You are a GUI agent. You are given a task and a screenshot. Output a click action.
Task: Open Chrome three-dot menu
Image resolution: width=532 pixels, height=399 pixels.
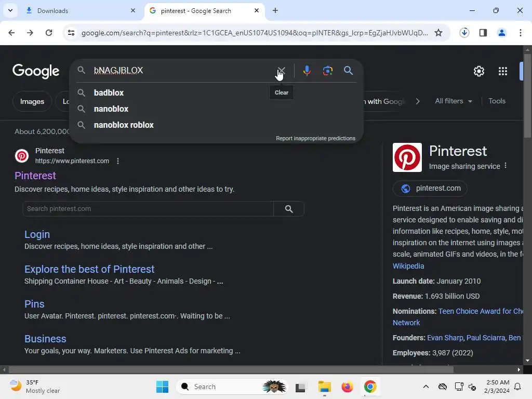tap(520, 33)
